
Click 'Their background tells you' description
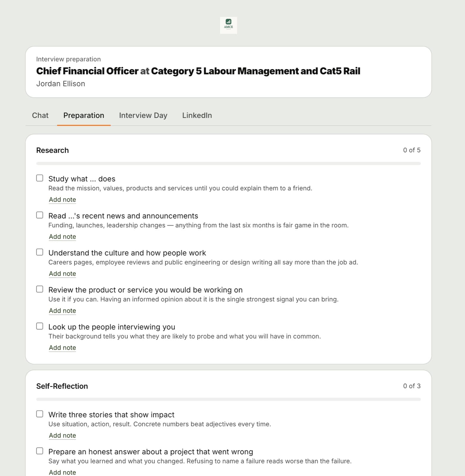click(185, 336)
